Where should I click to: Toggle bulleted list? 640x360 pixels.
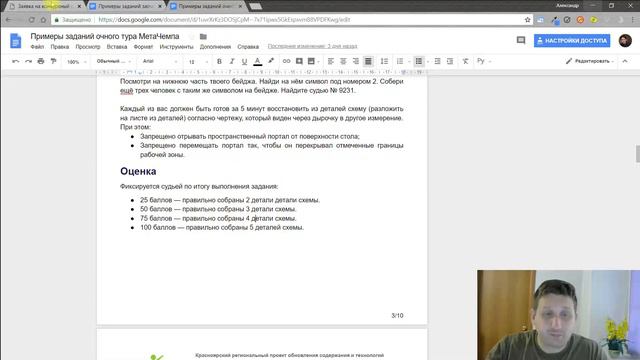(419, 61)
